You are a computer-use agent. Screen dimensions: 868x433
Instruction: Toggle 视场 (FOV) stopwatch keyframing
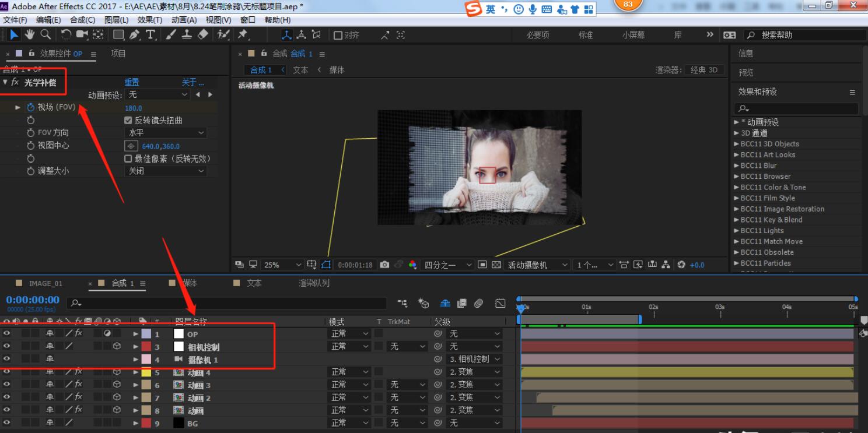tap(31, 108)
